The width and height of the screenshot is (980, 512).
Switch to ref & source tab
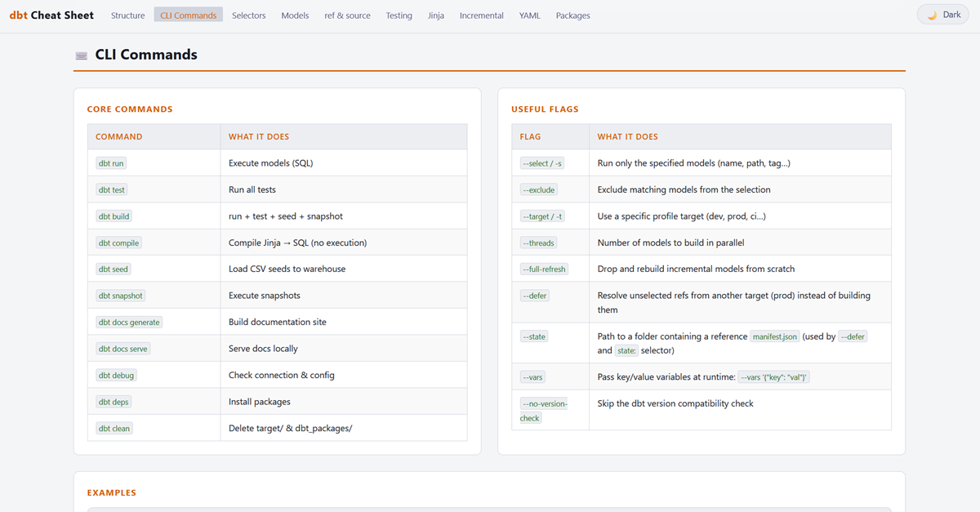pos(347,16)
